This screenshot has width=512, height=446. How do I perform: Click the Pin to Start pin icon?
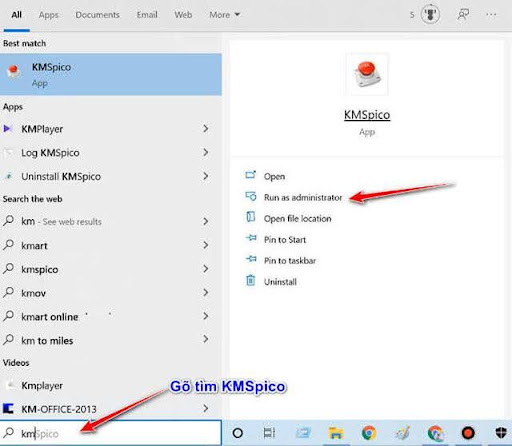[251, 238]
